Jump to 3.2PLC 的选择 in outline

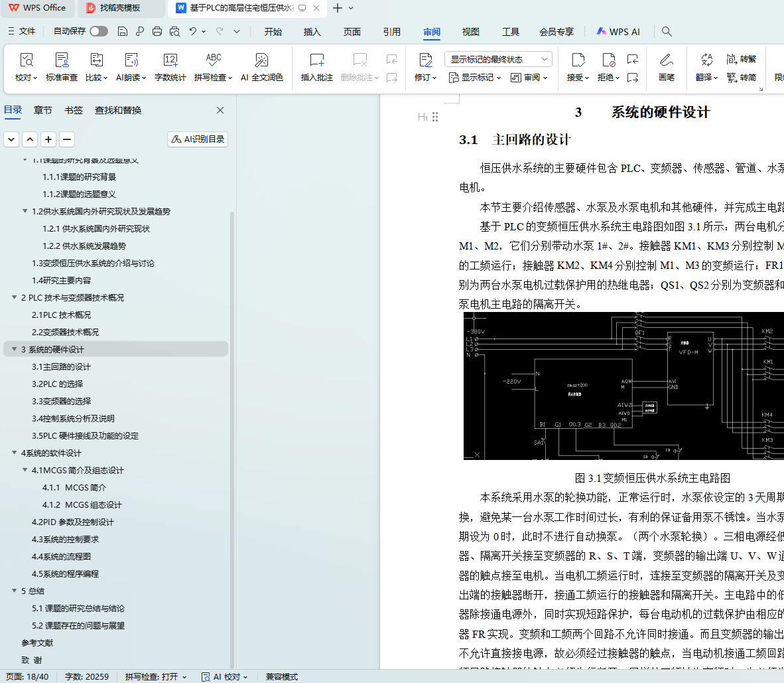tap(58, 384)
